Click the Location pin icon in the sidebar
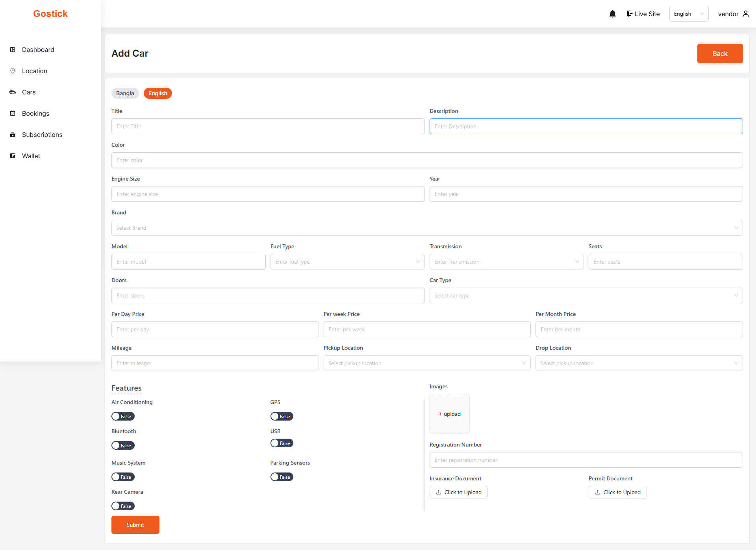This screenshot has height=550, width=756. tap(13, 71)
